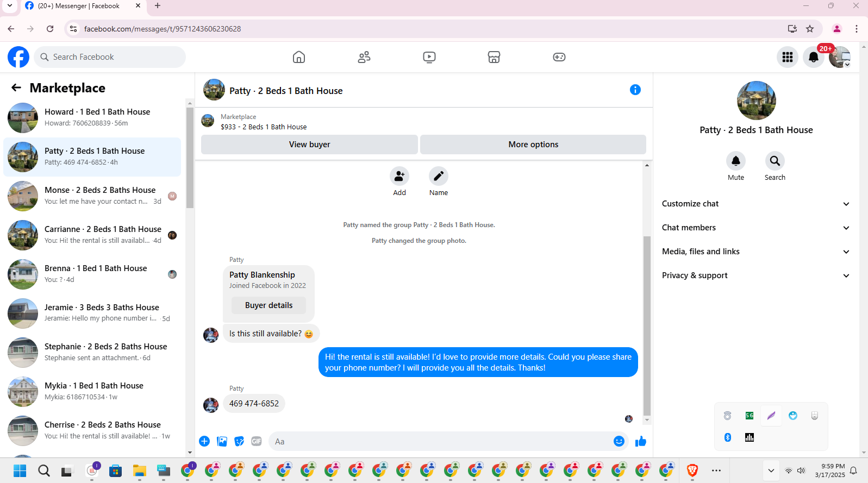Open File Explorer from the taskbar
This screenshot has width=868, height=483.
pos(140,471)
